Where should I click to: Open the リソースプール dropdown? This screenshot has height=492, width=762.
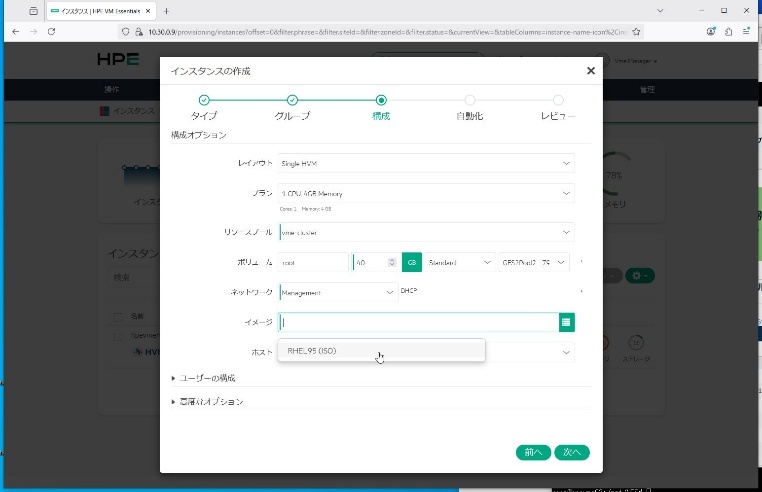pos(426,232)
